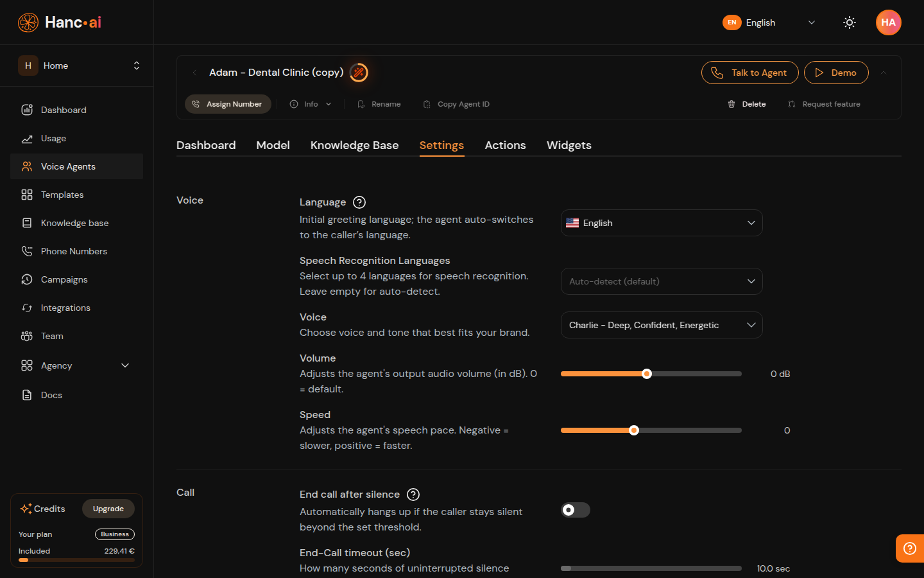Enable End call after silence toggle

point(576,510)
